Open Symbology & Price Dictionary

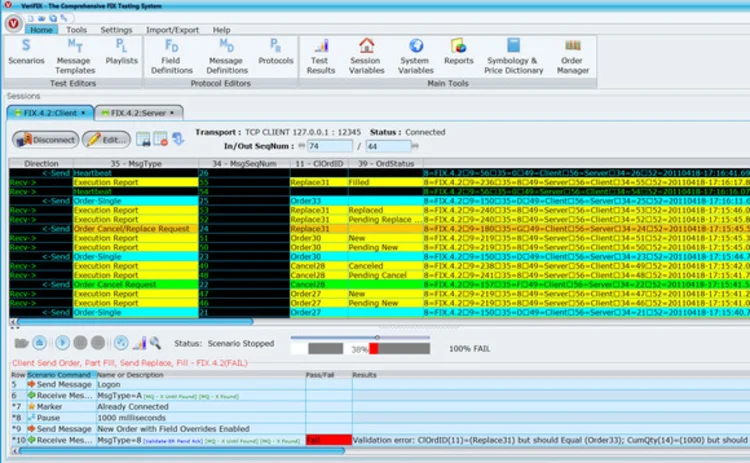tap(513, 56)
